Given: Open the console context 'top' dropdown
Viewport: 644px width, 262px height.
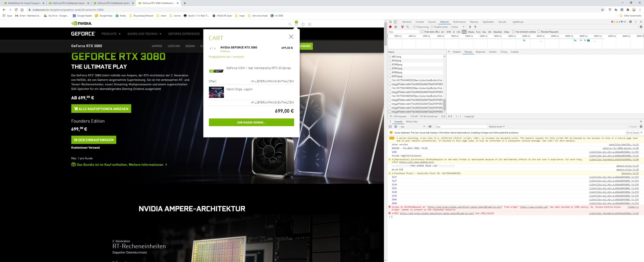Looking at the screenshot, I should pos(413,127).
